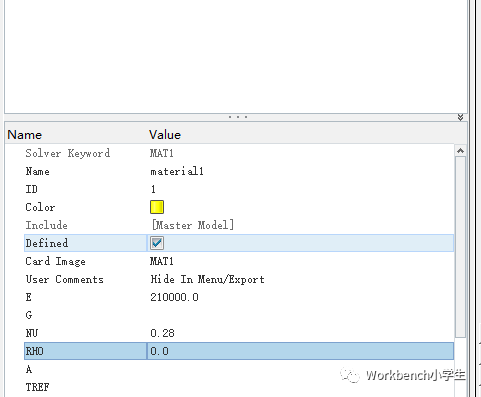Click the vertical scrollbar thumb
This screenshot has width=481, height=397.
460,247
